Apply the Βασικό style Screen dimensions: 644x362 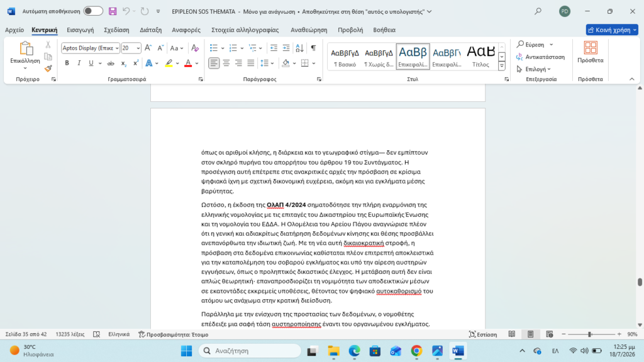coord(345,57)
